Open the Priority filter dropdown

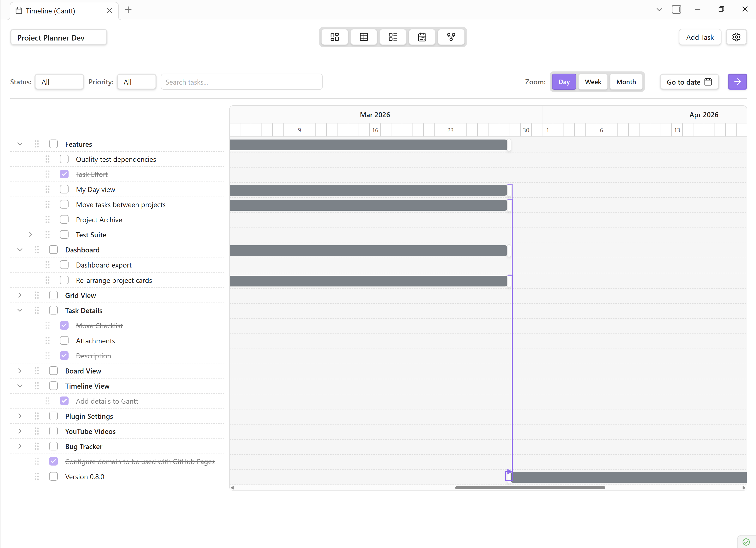point(136,82)
